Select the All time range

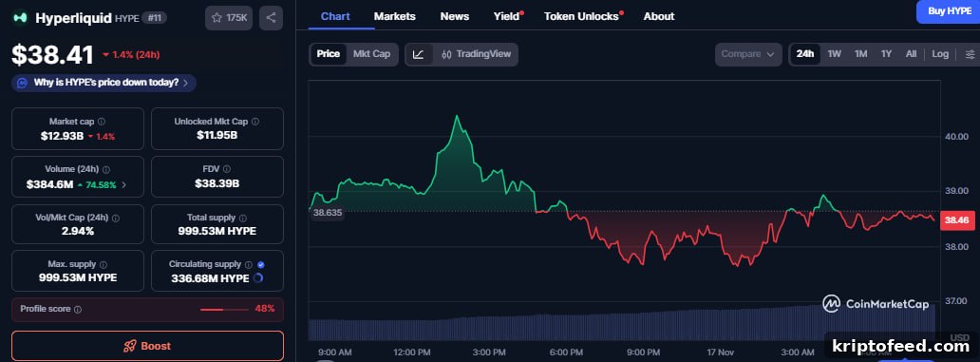tap(912, 54)
